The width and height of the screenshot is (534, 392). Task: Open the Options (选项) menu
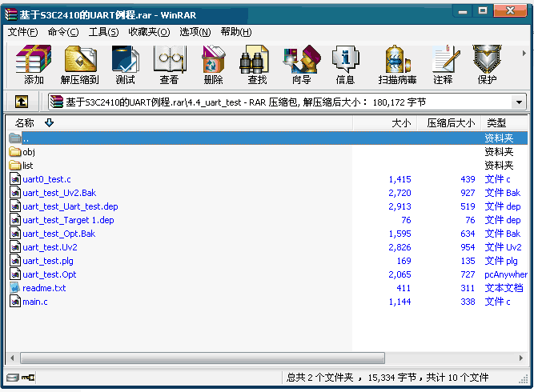[195, 32]
